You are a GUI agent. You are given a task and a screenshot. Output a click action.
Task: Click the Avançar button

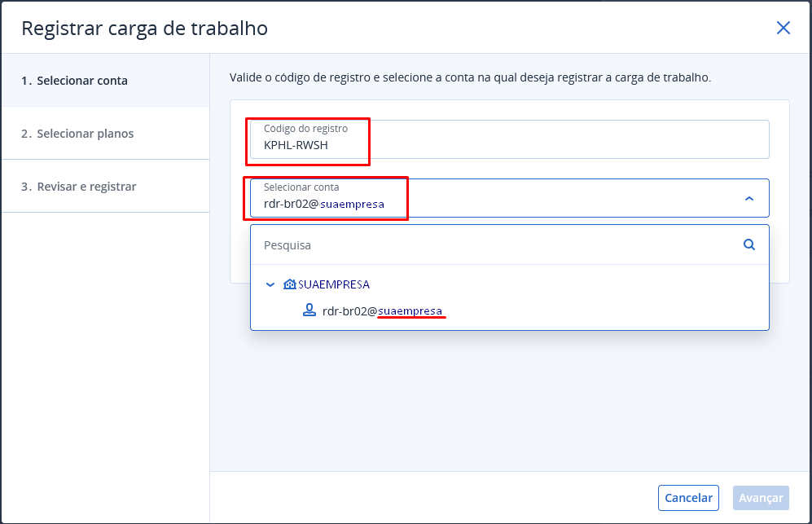tap(760, 498)
